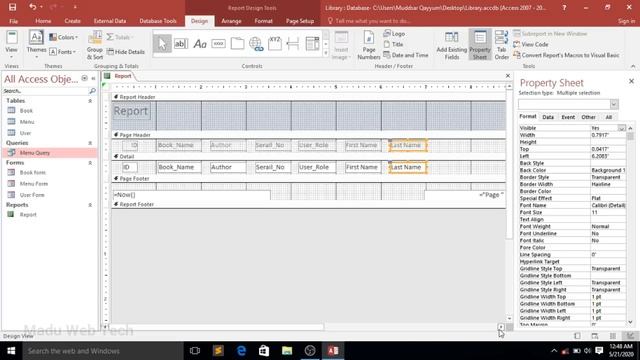Open the Visible property dropdown arrow
The image size is (640, 360).
pyautogui.click(x=621, y=128)
